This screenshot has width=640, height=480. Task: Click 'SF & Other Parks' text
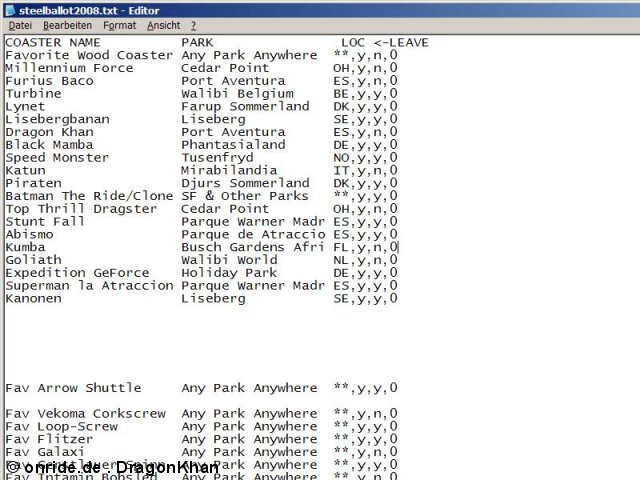(x=245, y=196)
